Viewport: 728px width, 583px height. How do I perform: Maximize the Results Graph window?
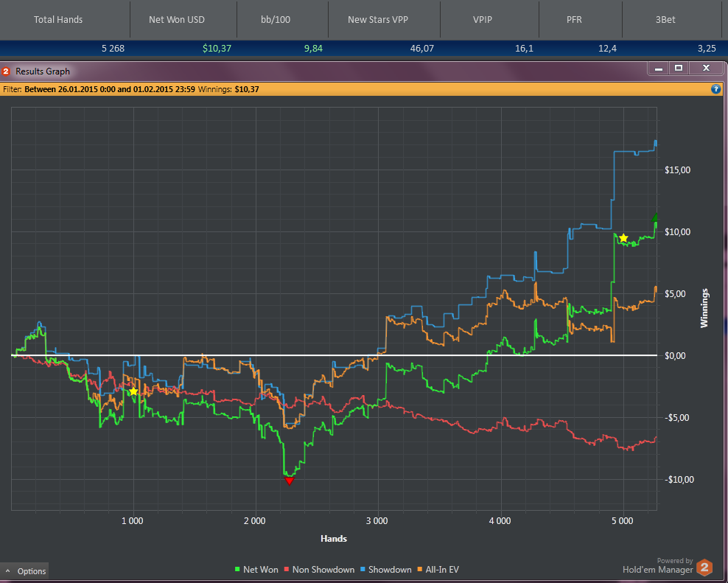679,69
